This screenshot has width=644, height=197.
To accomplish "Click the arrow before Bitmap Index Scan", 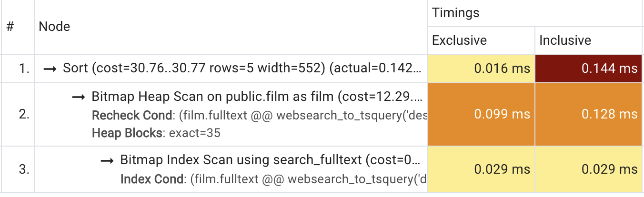I will click(108, 161).
